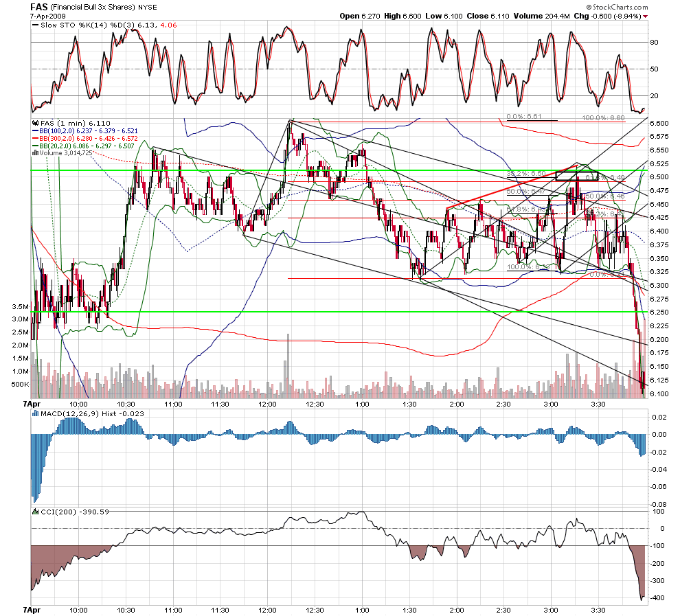Image resolution: width=680 pixels, height=616 pixels.
Task: Click the "38.2%: 6.50" Fibonacci label
Action: (526, 174)
